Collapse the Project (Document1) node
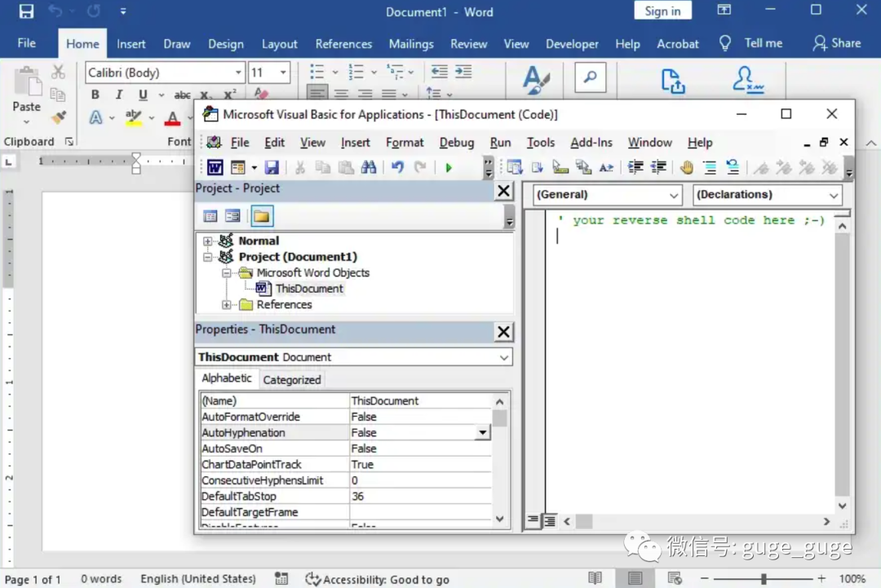The image size is (881, 588). (x=207, y=257)
